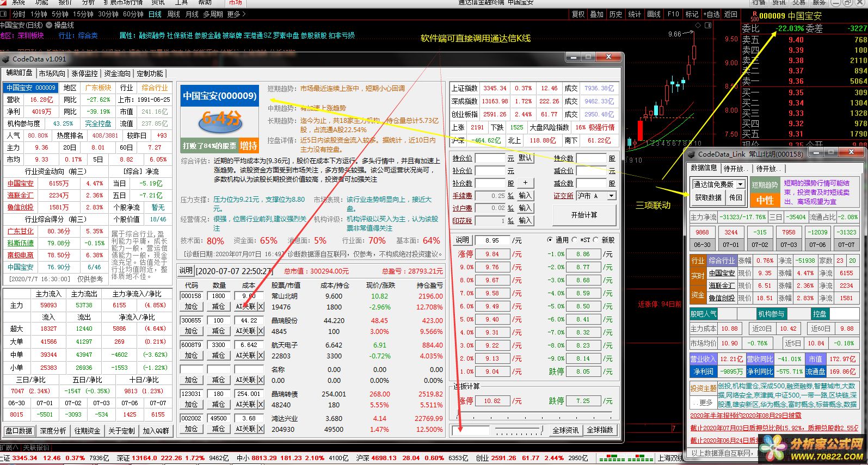Open the 涨停监控 tab
The image size is (868, 465).
pyautogui.click(x=85, y=73)
